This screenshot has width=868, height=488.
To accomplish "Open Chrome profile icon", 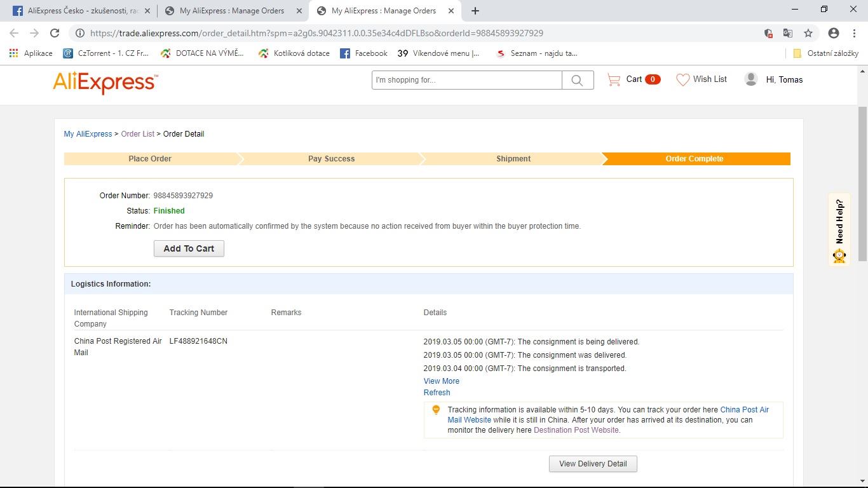I will coord(834,33).
